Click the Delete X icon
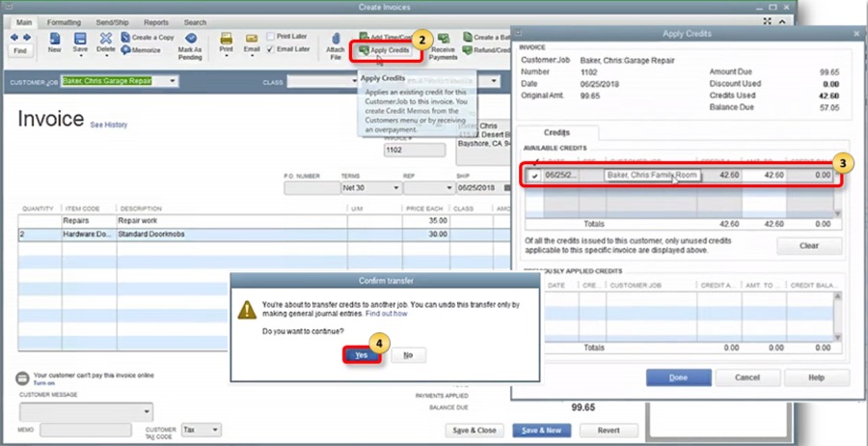Screen dimensions: 868x446 [106, 39]
